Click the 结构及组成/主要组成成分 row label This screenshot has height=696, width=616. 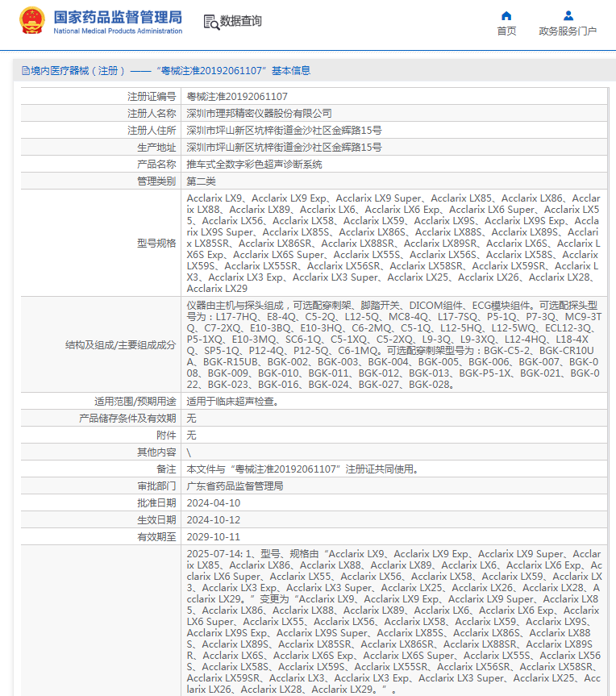coord(120,344)
